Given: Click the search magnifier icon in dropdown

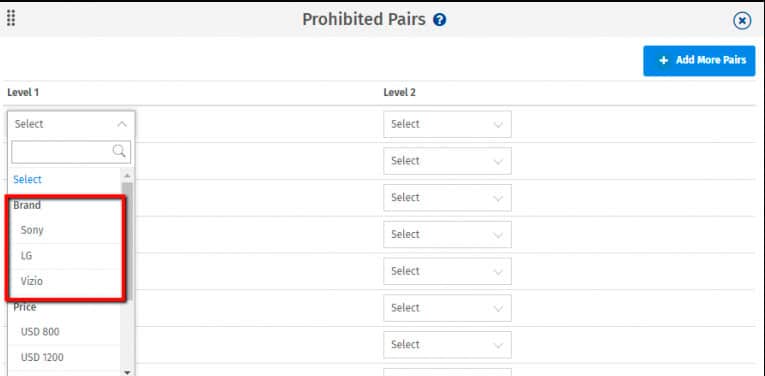Looking at the screenshot, I should (119, 151).
